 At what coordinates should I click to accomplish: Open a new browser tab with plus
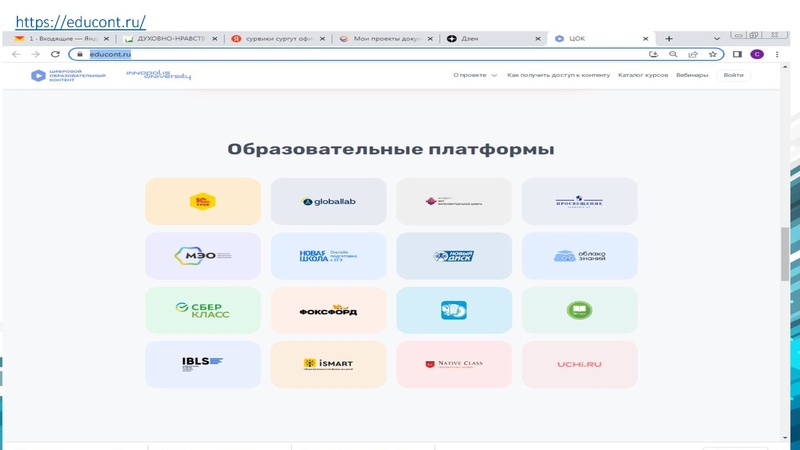[x=669, y=39]
